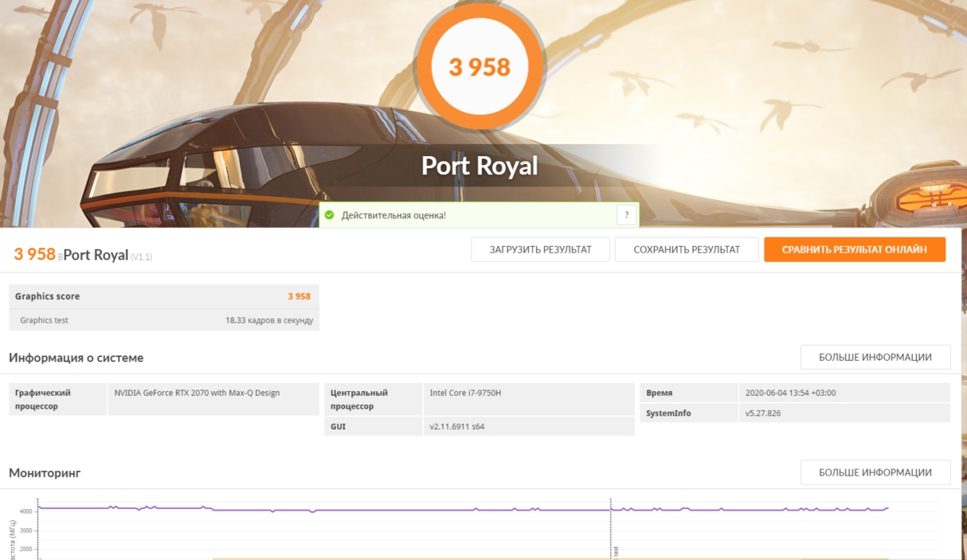This screenshot has height=560, width=967.
Task: Click СОХРАНИТЬ РЕЗУЛЬТАТ button
Action: pyautogui.click(x=687, y=249)
